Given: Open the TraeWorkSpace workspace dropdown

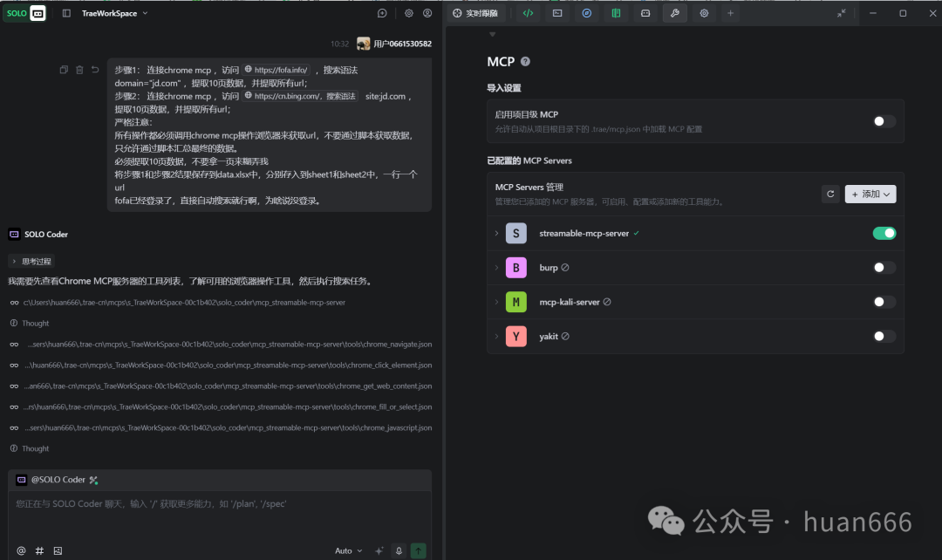Looking at the screenshot, I should tap(114, 13).
